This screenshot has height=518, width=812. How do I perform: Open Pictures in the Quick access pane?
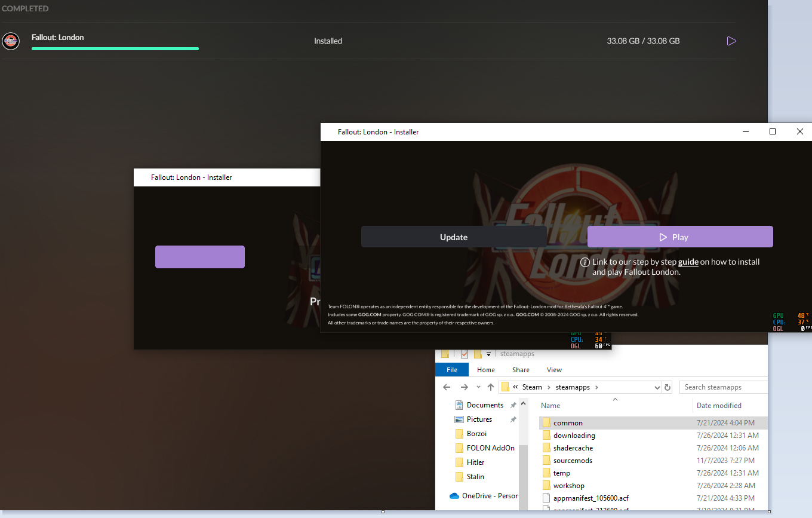(479, 419)
